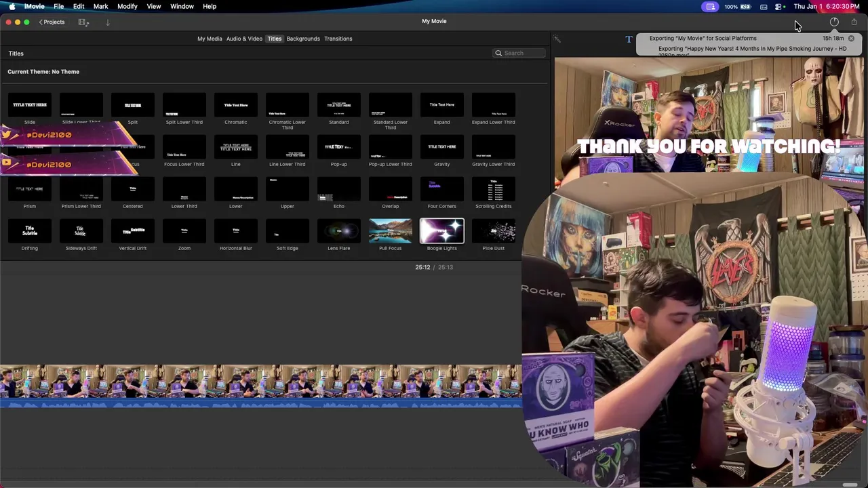Click the search magnifier icon in Titles
Screen dimensions: 868x488
(x=498, y=53)
